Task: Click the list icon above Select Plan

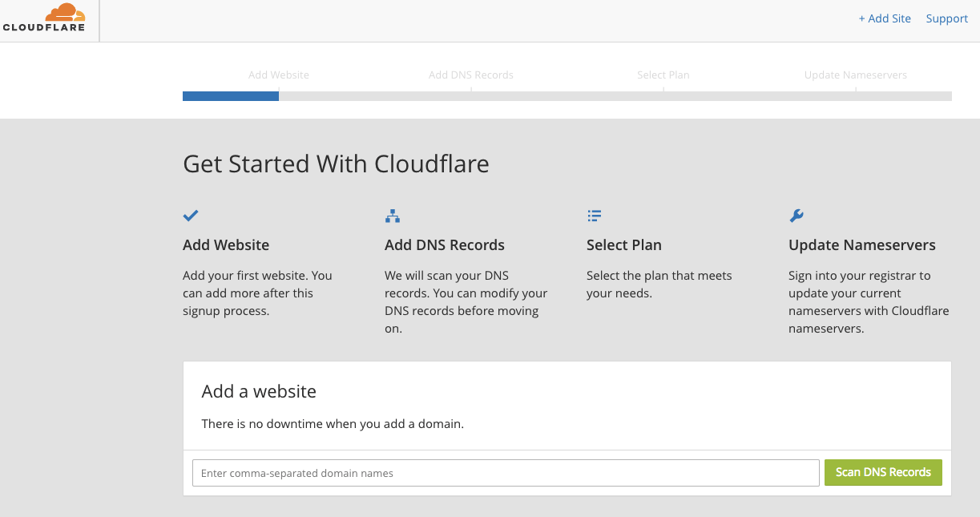Action: (594, 216)
